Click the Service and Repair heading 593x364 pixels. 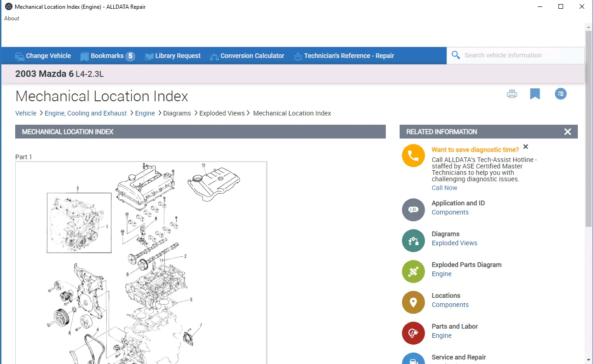[x=459, y=357]
